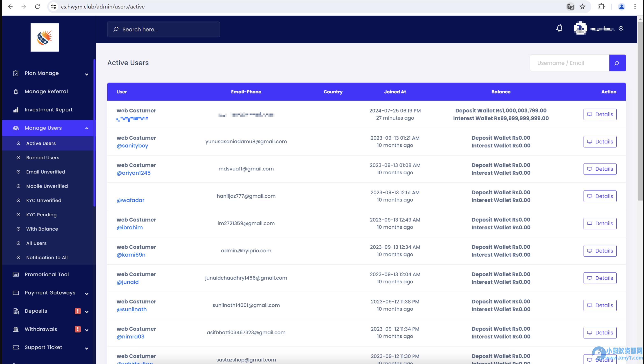Open user link @junaid
The image size is (644, 364).
click(x=128, y=282)
